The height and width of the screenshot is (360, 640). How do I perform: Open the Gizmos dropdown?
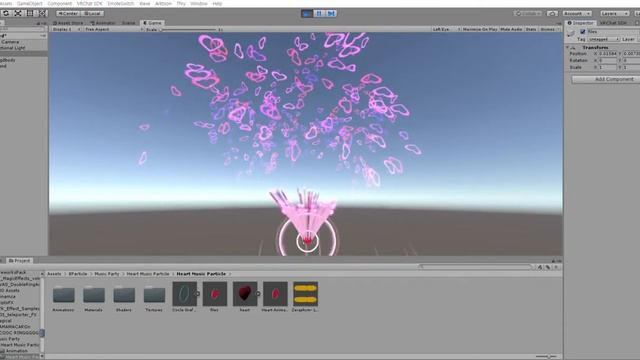(549, 29)
